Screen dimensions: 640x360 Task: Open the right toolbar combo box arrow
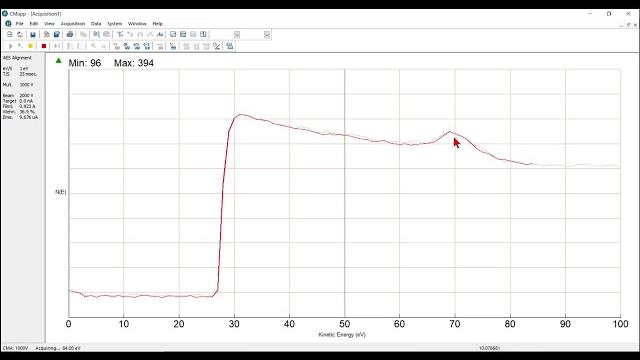(x=267, y=35)
